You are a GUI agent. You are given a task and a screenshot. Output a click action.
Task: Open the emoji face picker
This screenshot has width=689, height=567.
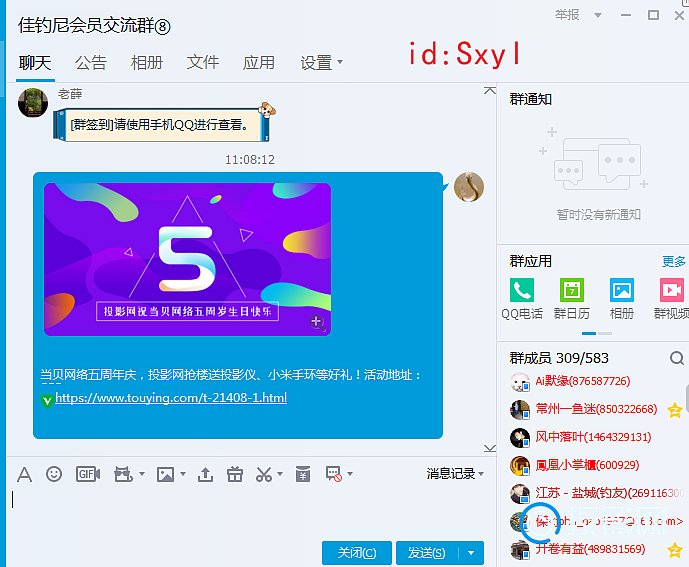(x=54, y=474)
